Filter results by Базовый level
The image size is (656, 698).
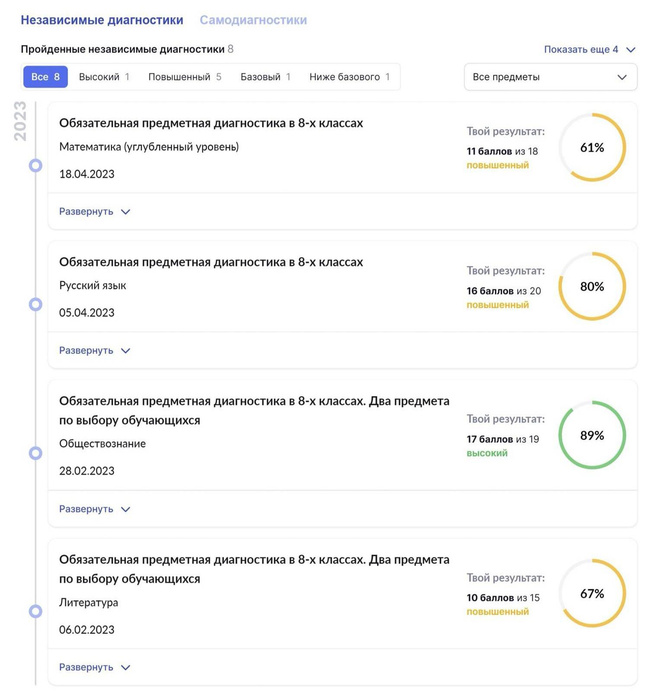pos(266,77)
